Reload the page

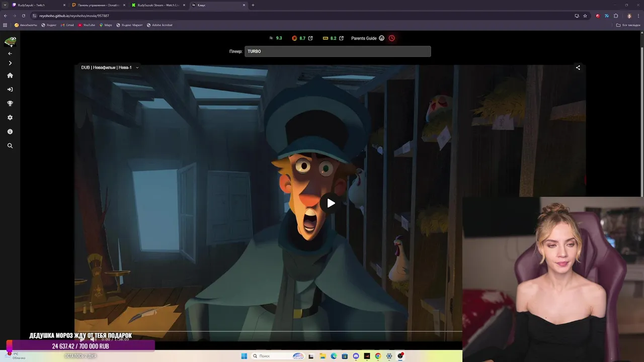pos(23,16)
